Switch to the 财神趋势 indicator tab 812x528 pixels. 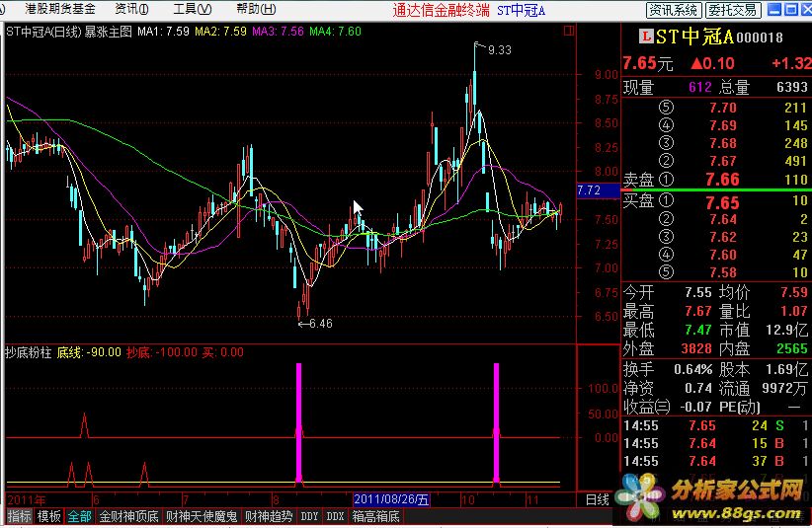(x=269, y=516)
